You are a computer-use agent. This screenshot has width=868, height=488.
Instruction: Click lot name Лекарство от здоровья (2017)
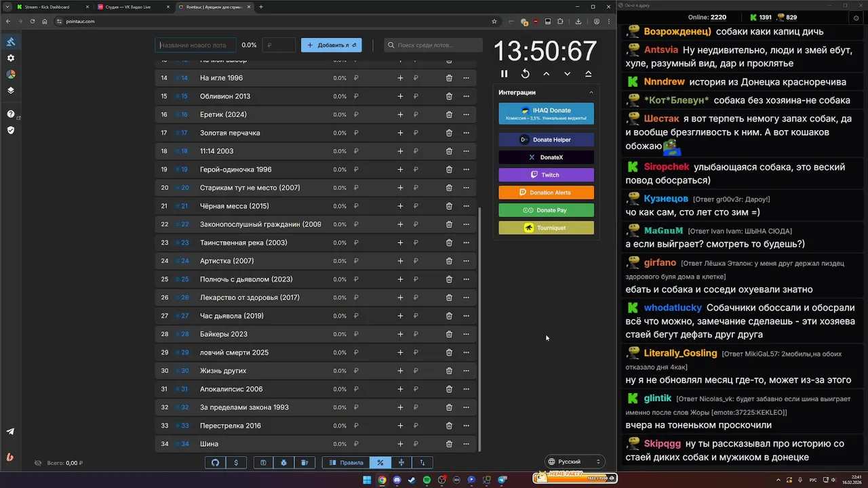250,298
